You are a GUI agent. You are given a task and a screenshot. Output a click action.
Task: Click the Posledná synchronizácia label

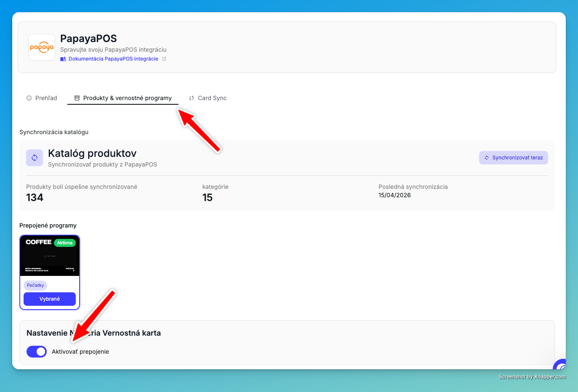(x=413, y=187)
